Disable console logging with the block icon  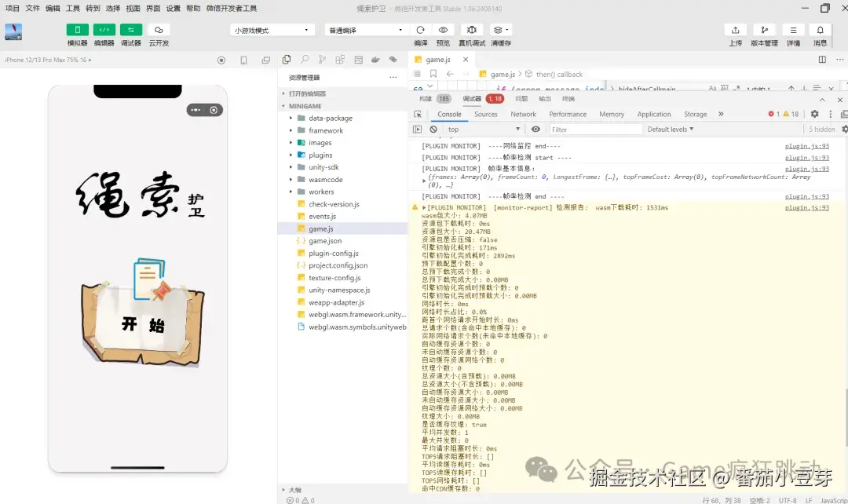(435, 129)
